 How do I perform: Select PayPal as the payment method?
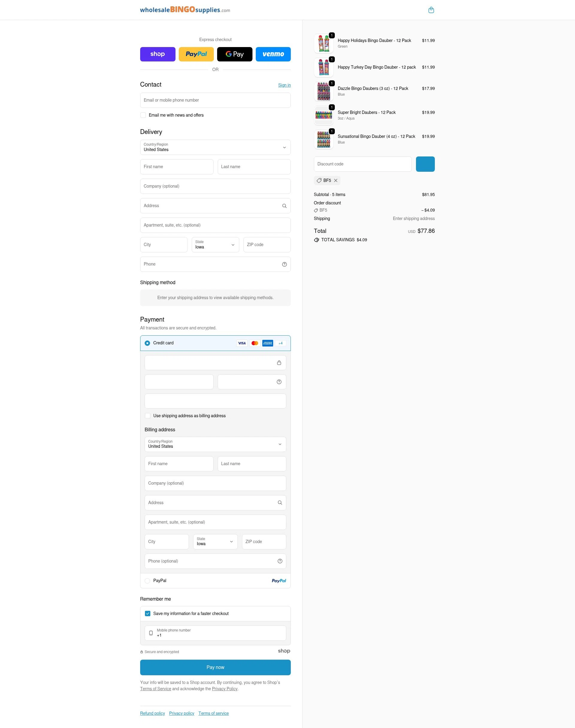click(147, 581)
